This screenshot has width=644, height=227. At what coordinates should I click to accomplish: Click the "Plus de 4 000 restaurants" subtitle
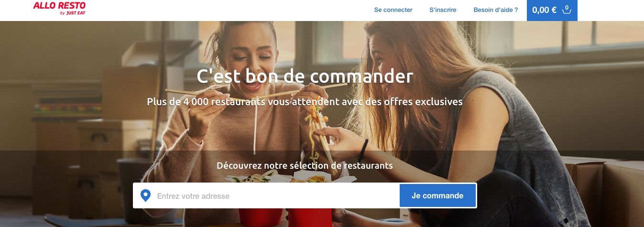305,102
